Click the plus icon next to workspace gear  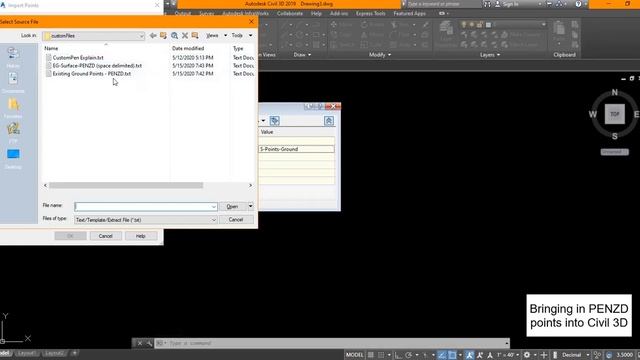(544, 355)
